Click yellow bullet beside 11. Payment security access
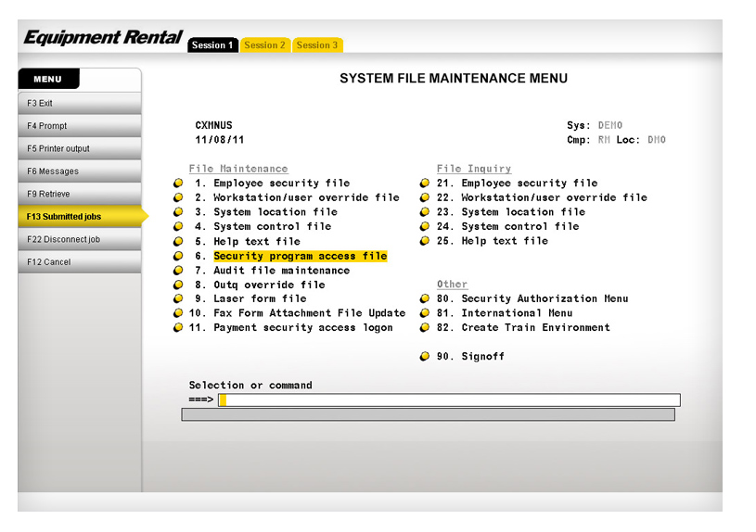 pos(178,328)
